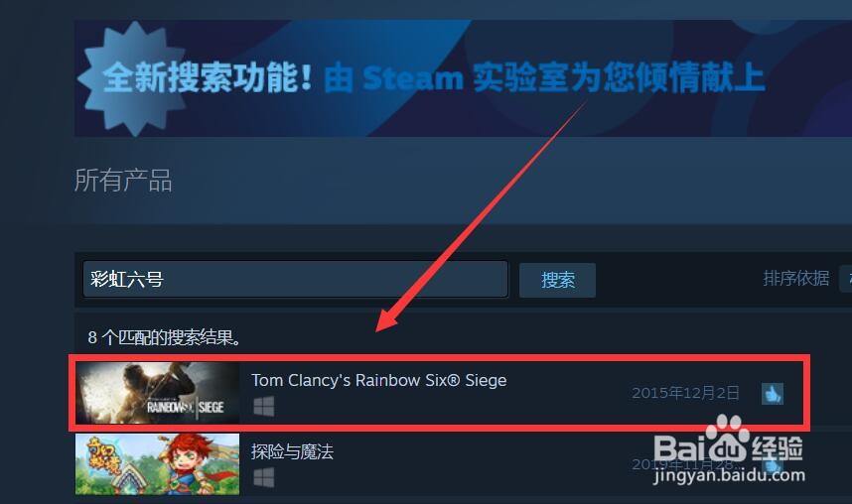The height and width of the screenshot is (504, 852).
Task: Click the starburst badge on the banner
Action: (x=128, y=77)
